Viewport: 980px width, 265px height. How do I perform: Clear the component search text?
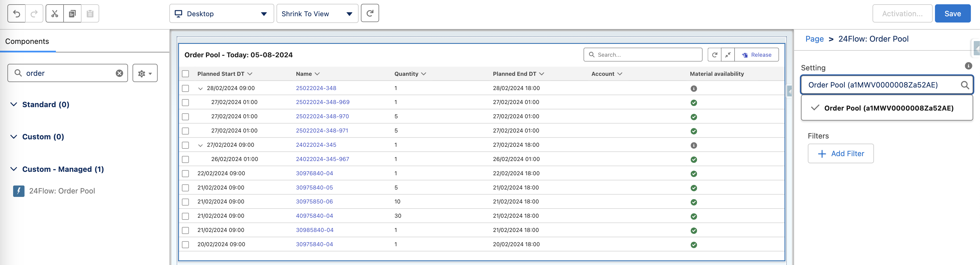pos(119,74)
